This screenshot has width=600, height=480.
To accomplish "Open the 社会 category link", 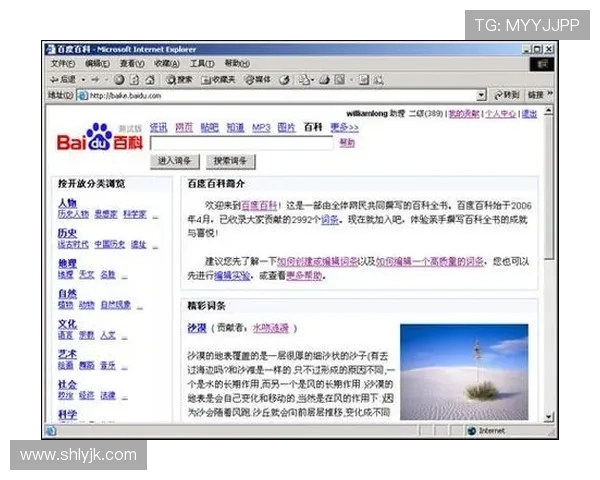I will pyautogui.click(x=67, y=384).
